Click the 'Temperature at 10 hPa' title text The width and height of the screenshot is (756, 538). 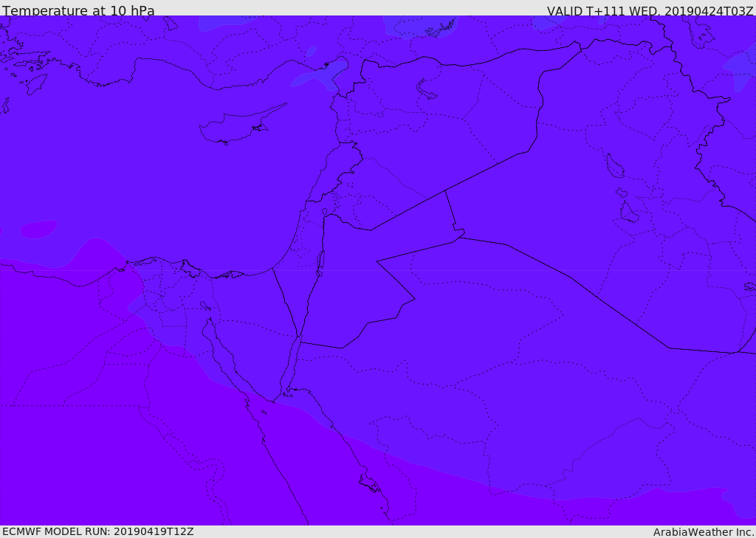(78, 10)
